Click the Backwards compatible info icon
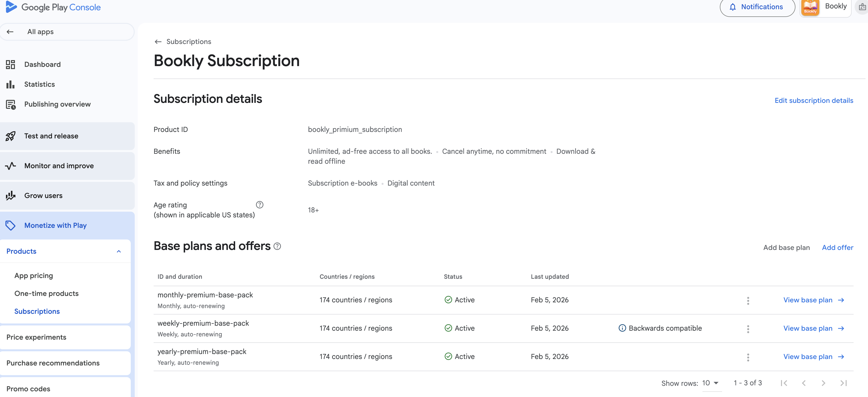This screenshot has width=868, height=397. coord(622,328)
